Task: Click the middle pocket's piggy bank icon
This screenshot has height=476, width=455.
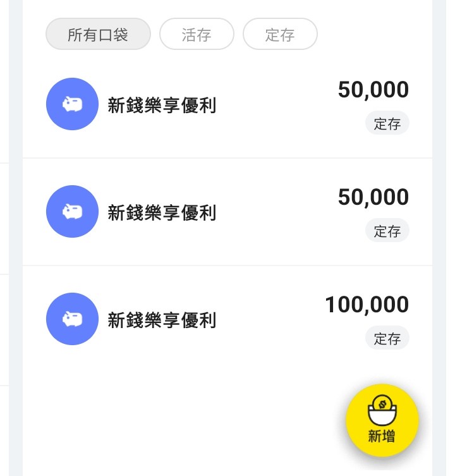Action: click(72, 212)
